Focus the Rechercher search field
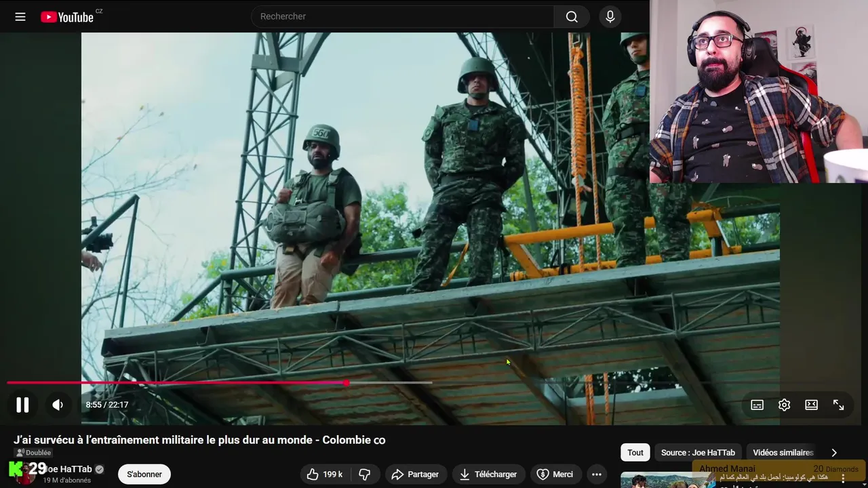This screenshot has height=488, width=868. [403, 16]
